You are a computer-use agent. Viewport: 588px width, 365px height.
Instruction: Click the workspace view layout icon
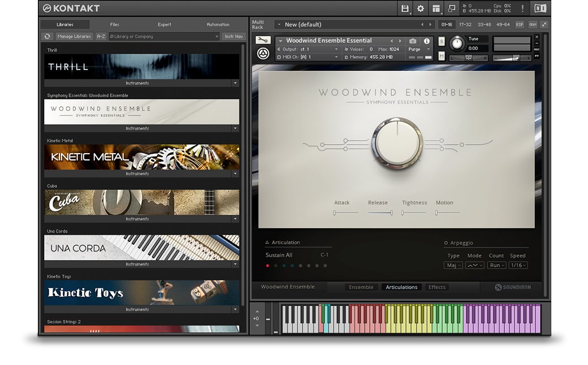click(436, 8)
